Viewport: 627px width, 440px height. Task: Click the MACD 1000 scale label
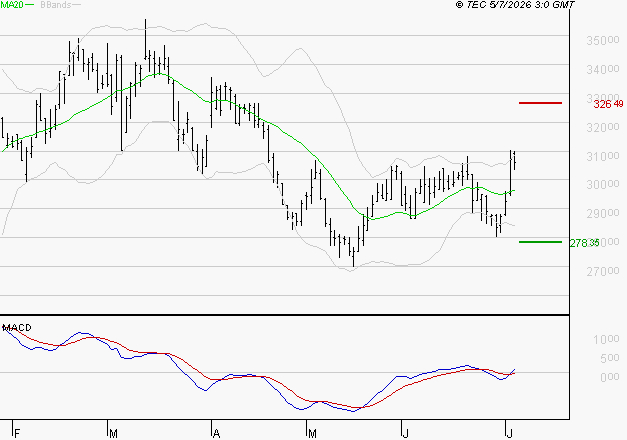[x=606, y=339]
